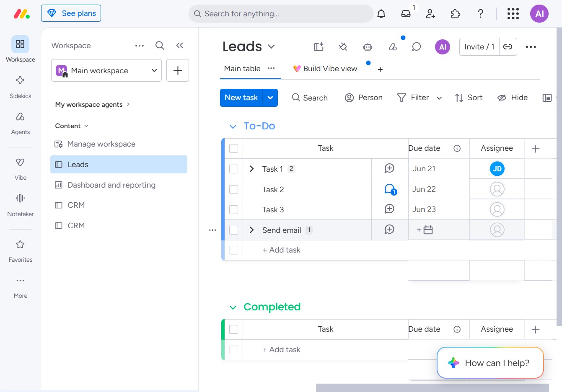Collapse the workspace sidebar panel
This screenshot has width=562, height=392.
(x=180, y=46)
